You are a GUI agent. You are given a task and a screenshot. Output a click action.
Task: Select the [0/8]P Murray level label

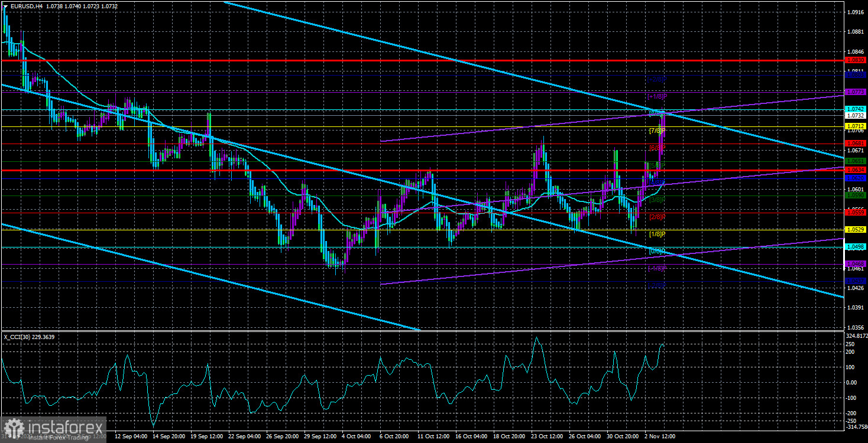point(658,252)
